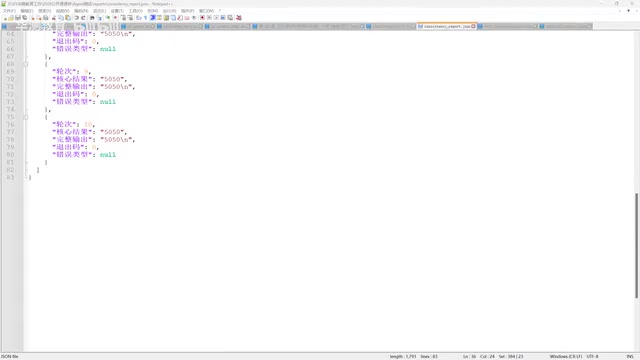The image size is (640, 360).
Task: Close the consistency_report.json tab with its red button
Action: (x=473, y=26)
